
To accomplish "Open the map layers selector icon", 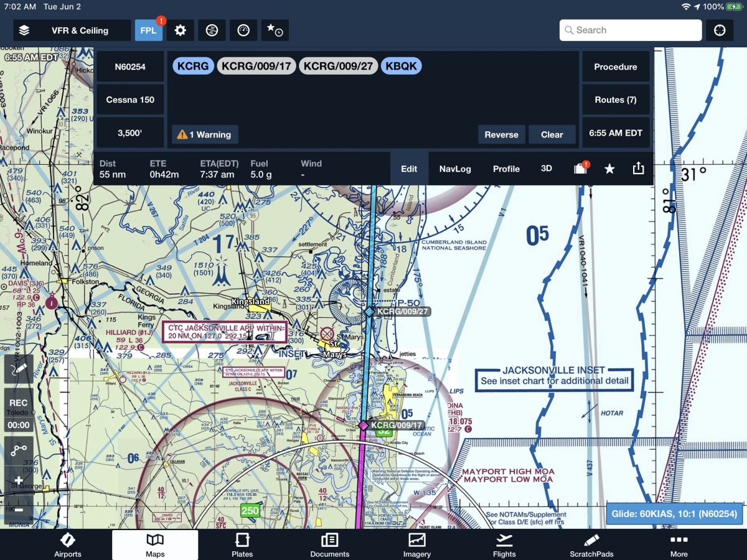I will [x=24, y=30].
